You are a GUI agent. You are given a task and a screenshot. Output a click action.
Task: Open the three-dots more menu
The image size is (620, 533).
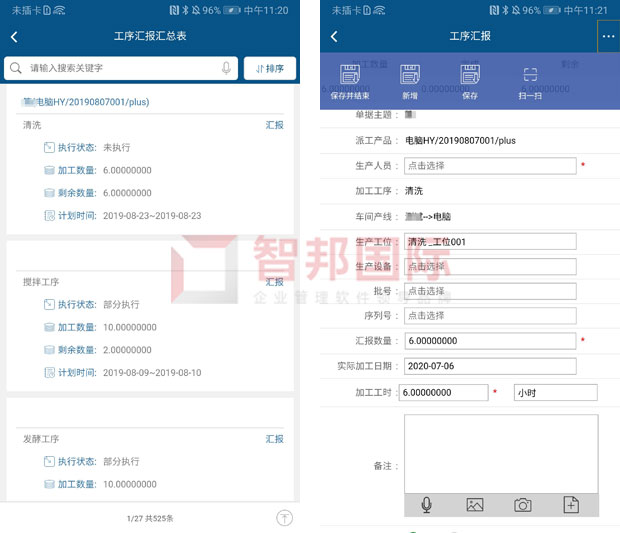(608, 36)
